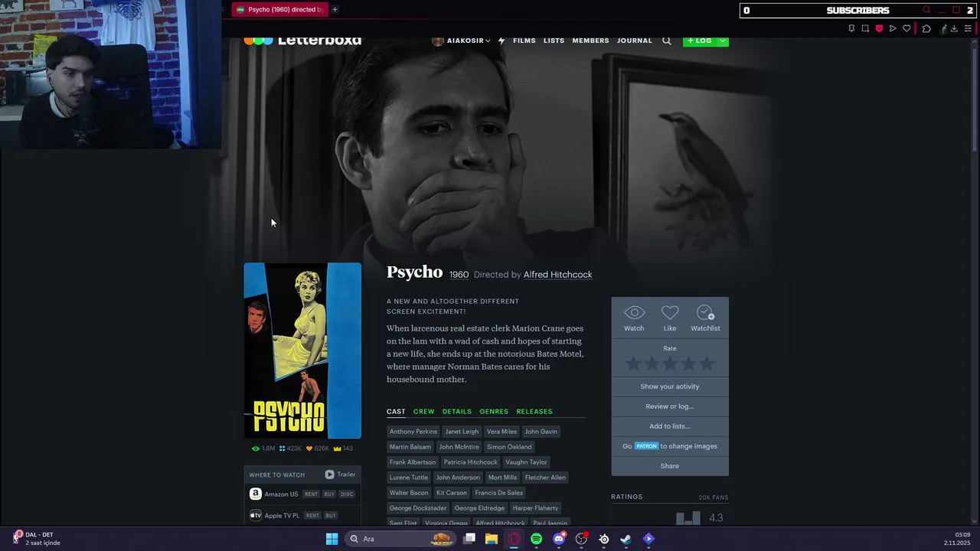
Task: Open the browser extensions cube icon
Action: pos(926,28)
